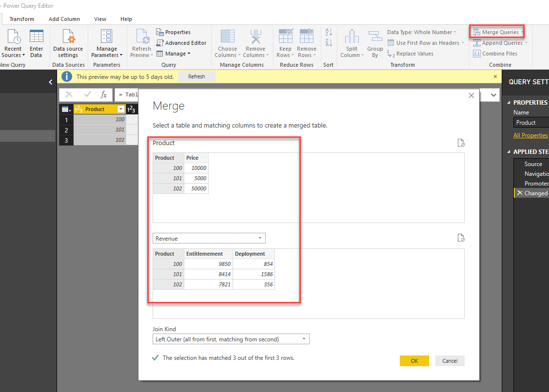Delete the Changed step with its X icon
The image size is (549, 392).
[x=520, y=193]
